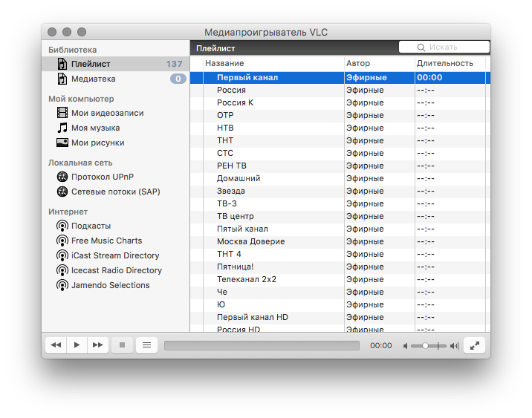Image resolution: width=532 pixels, height=418 pixels.
Task: Select the Россия К channel row
Action: (340, 102)
